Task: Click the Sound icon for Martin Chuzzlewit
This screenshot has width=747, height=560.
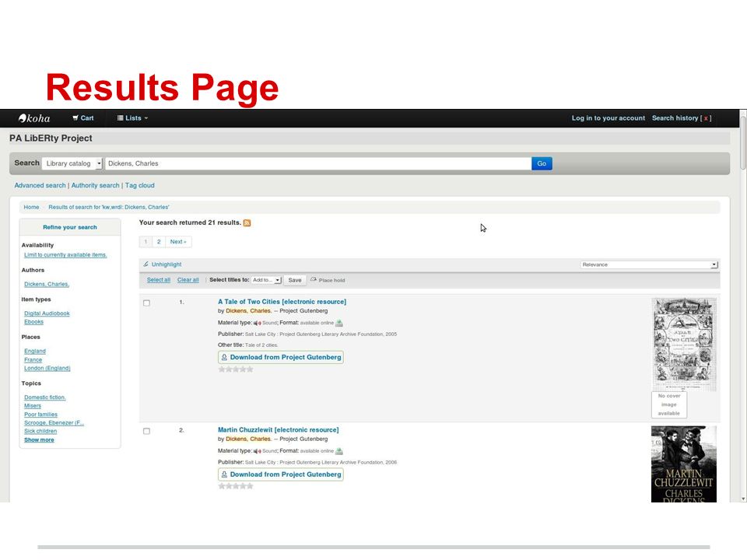Action: (x=258, y=451)
